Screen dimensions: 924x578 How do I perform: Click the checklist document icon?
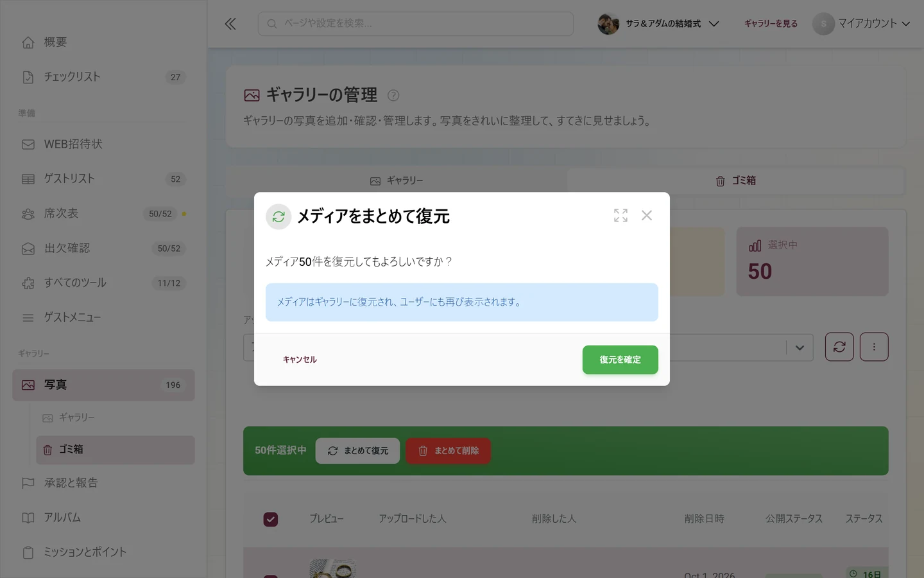tap(28, 77)
